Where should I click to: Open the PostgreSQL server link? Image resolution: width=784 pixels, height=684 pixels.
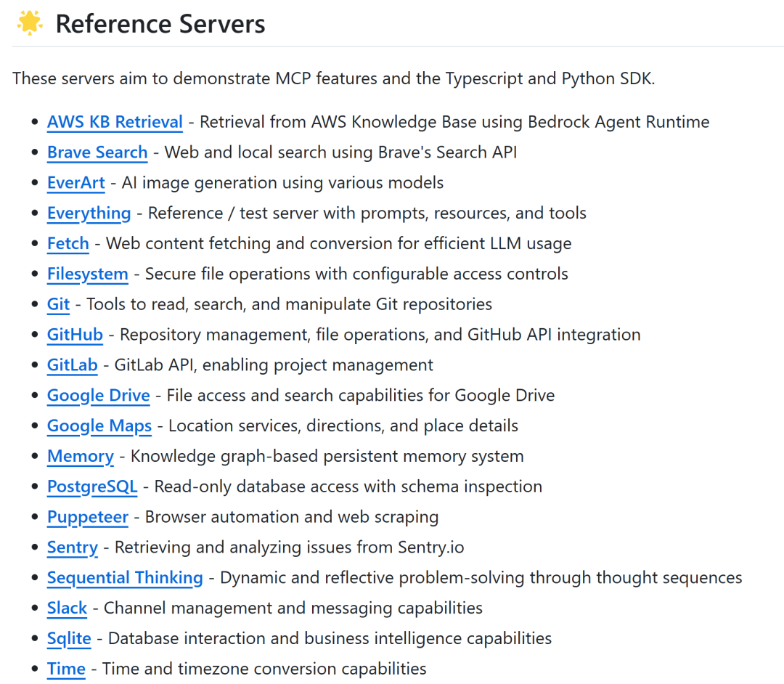pyautogui.click(x=92, y=486)
